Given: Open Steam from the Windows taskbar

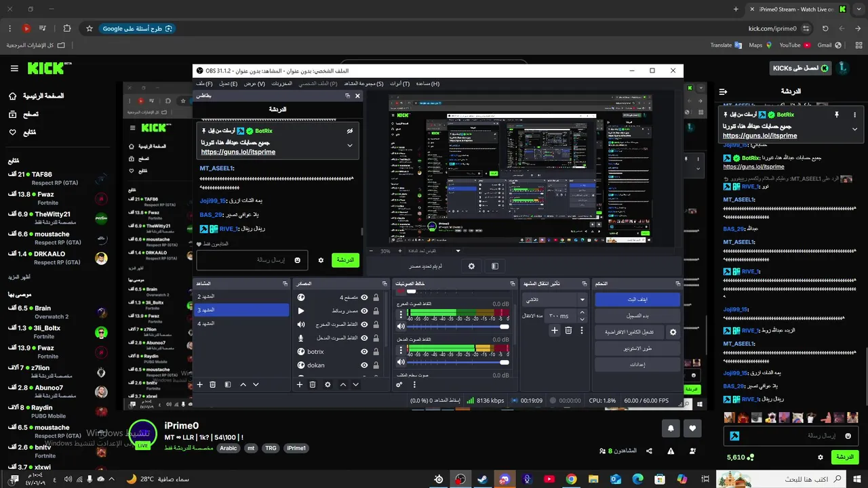Looking at the screenshot, I should (482, 479).
